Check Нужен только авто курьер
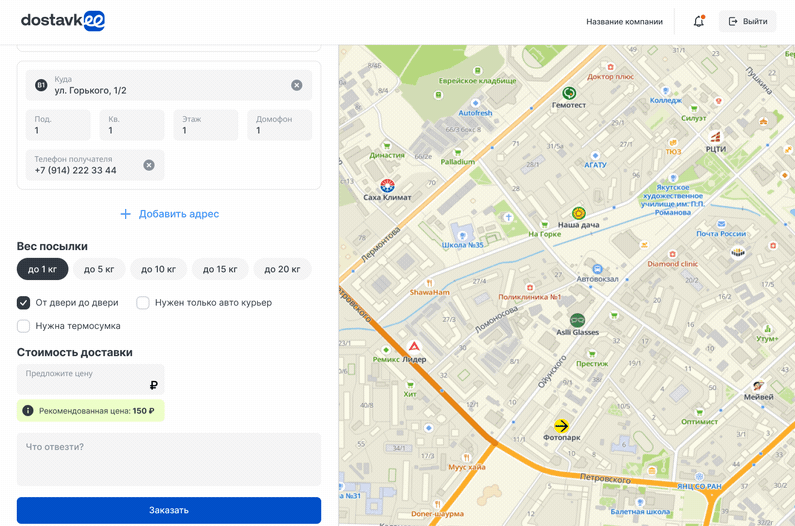The image size is (795, 526). click(143, 303)
